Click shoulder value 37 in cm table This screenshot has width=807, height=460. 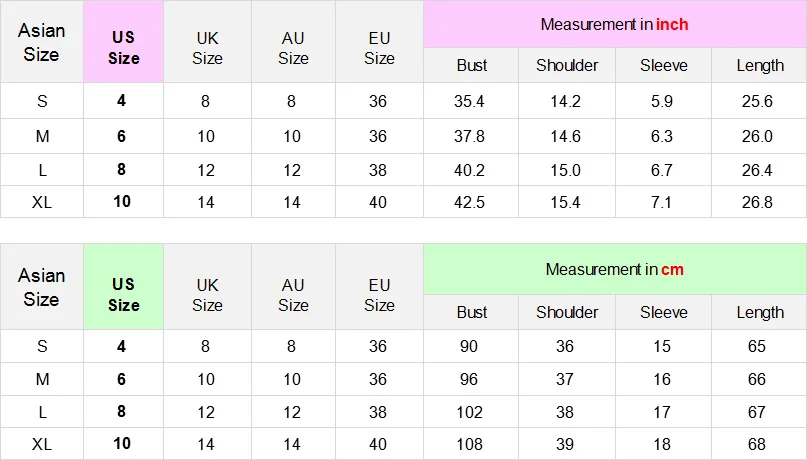pos(565,379)
